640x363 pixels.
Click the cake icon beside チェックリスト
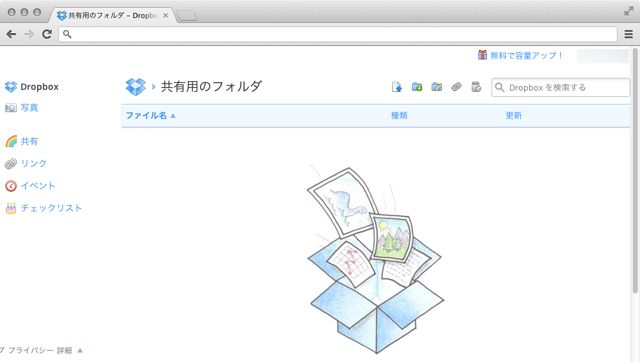click(11, 208)
